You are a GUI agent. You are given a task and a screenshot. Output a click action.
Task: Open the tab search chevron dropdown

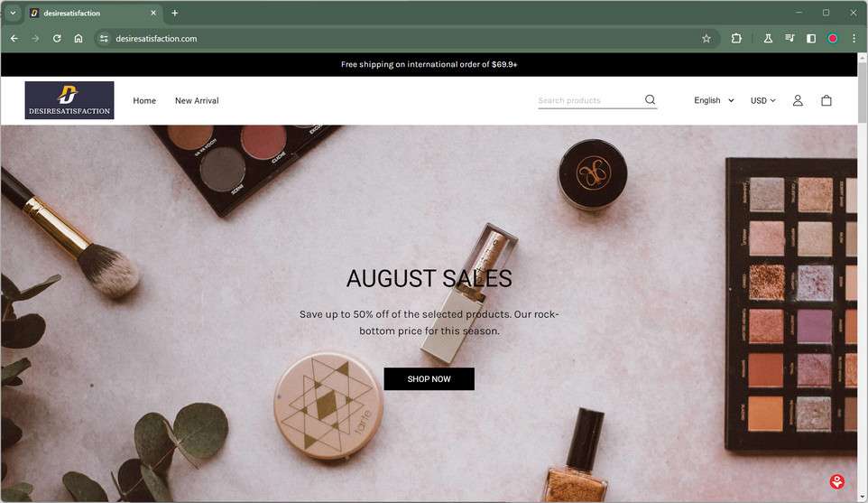pos(13,13)
